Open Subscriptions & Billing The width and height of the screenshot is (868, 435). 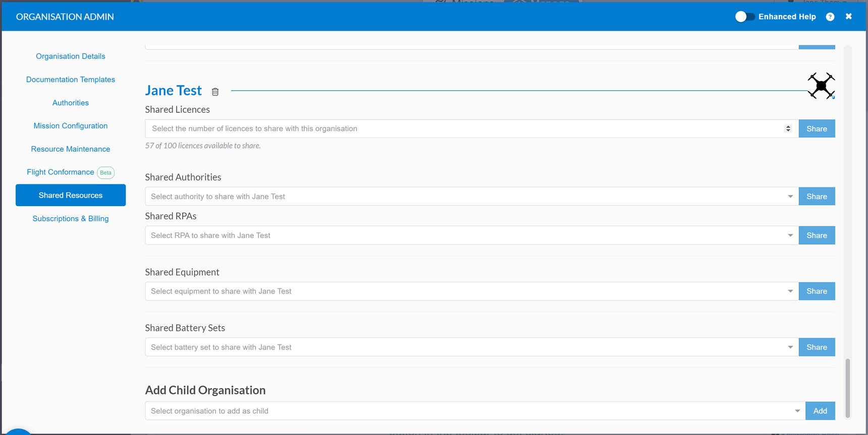71,218
